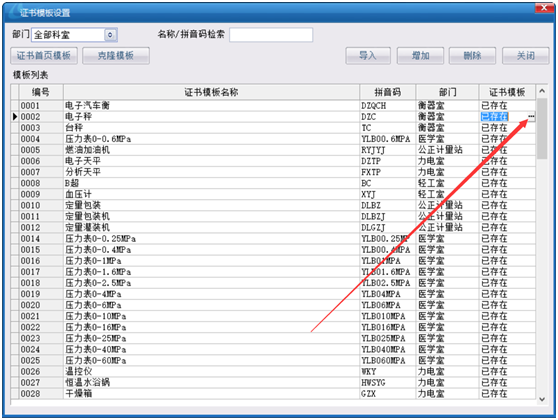Select row 0005 燃油加油机
Viewport: 558px width, 420px height.
pos(273,150)
